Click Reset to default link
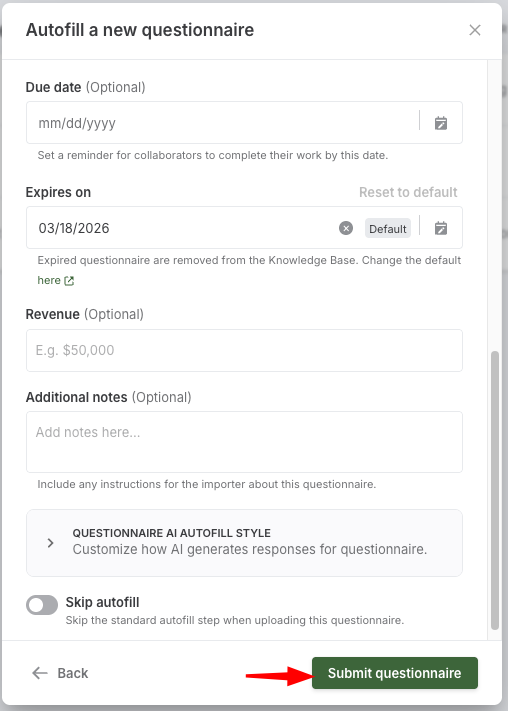The image size is (508, 711). click(x=408, y=192)
